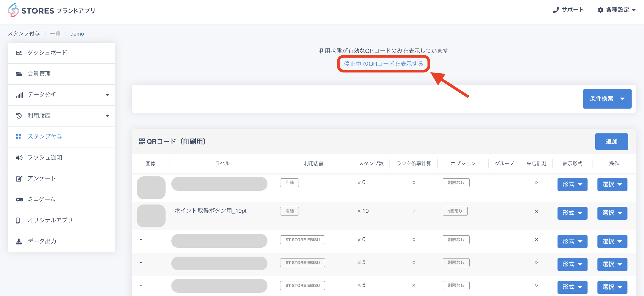Click the first row image thumbnail
This screenshot has height=296, width=644.
coord(151,188)
